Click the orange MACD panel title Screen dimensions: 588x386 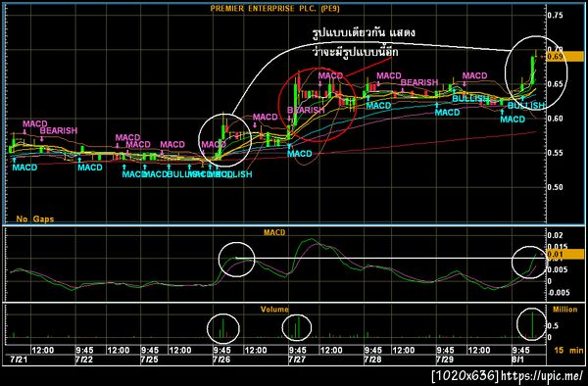[274, 232]
